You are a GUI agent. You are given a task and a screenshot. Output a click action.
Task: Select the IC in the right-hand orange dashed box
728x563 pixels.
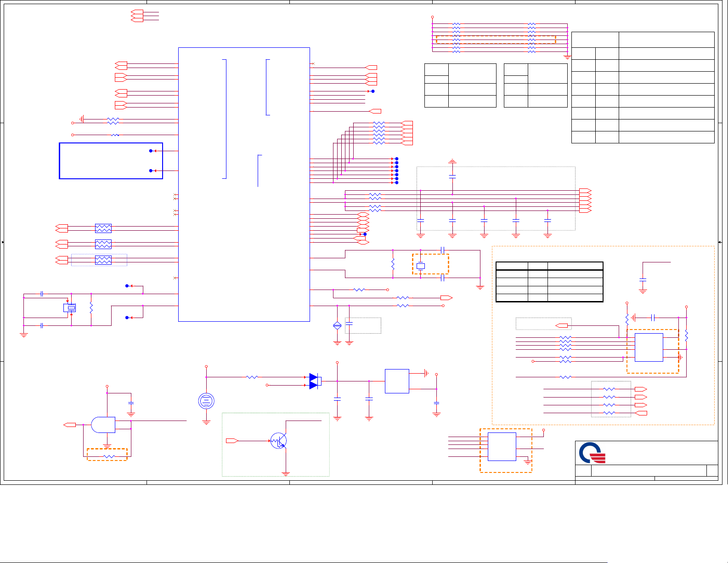(649, 347)
